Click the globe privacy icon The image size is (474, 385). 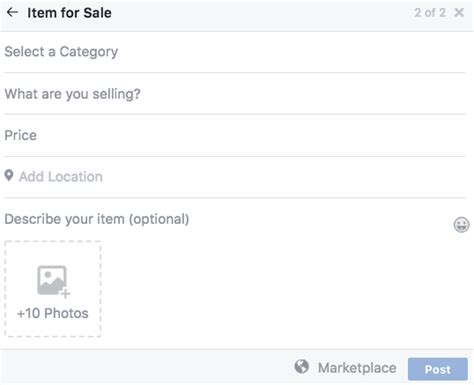coord(302,367)
